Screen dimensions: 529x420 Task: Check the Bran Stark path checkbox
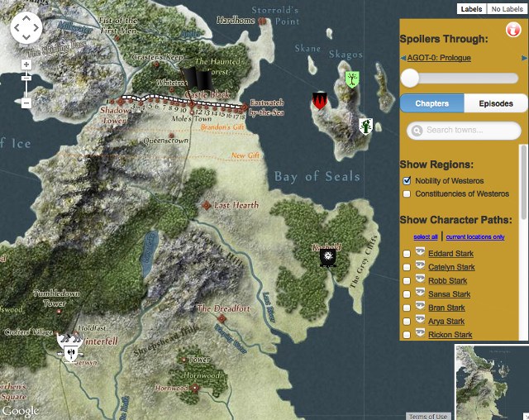tap(407, 308)
